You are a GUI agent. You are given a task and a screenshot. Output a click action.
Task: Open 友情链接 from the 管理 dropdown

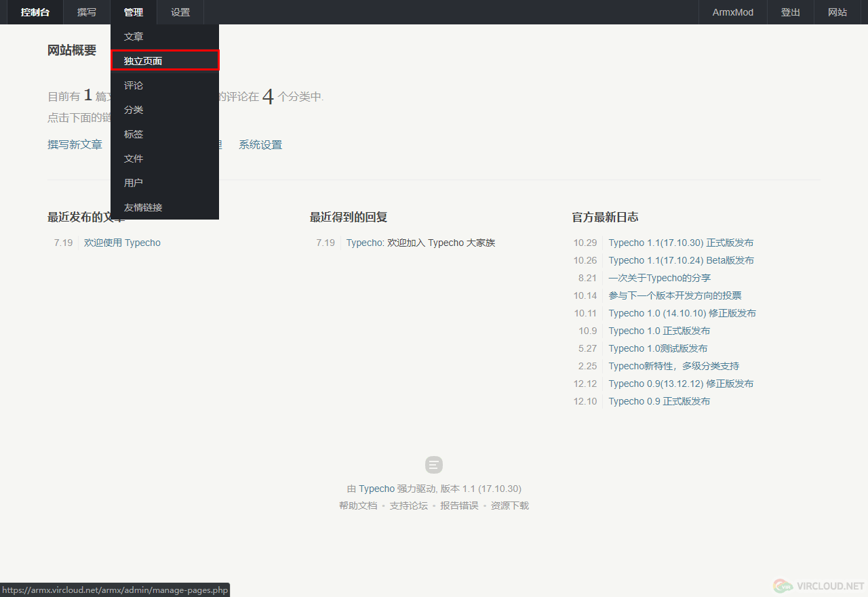[165, 207]
